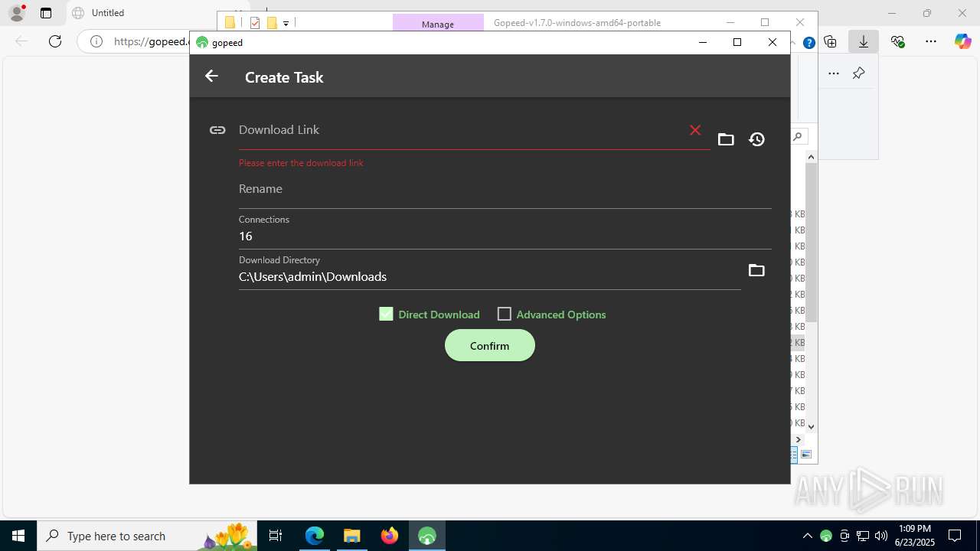Show hidden system tray icons
The height and width of the screenshot is (551, 980).
point(808,536)
